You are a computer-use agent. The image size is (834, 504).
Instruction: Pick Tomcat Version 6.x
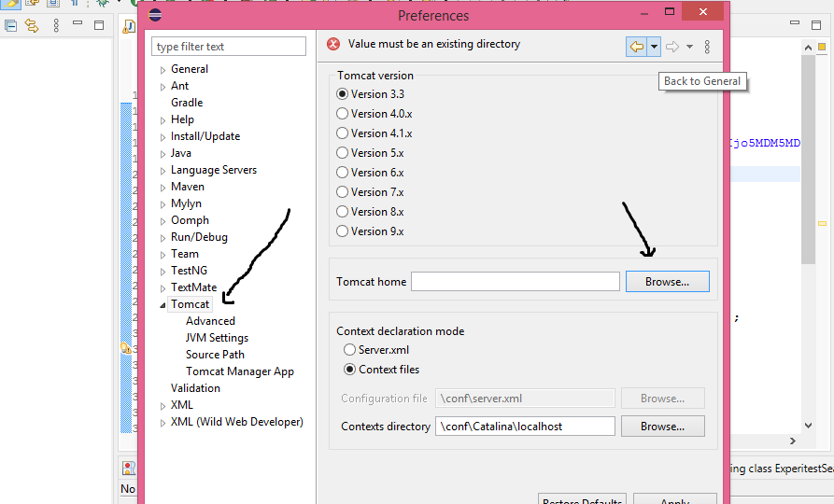tap(342, 173)
